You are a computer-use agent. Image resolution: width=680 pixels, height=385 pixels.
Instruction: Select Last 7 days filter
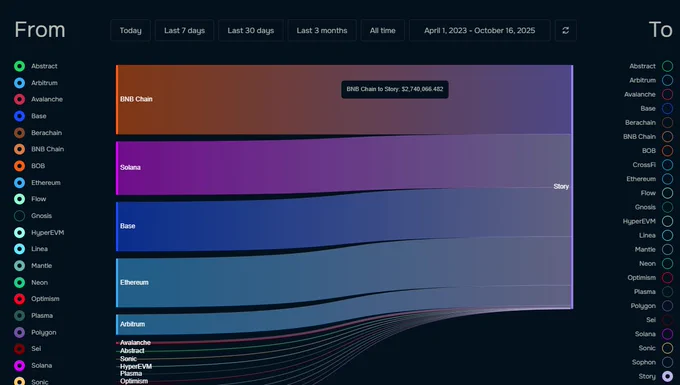pyautogui.click(x=184, y=30)
